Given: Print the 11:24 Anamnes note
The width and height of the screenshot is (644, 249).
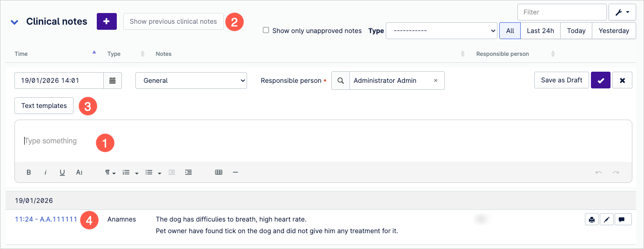Looking at the screenshot, I should click(591, 220).
